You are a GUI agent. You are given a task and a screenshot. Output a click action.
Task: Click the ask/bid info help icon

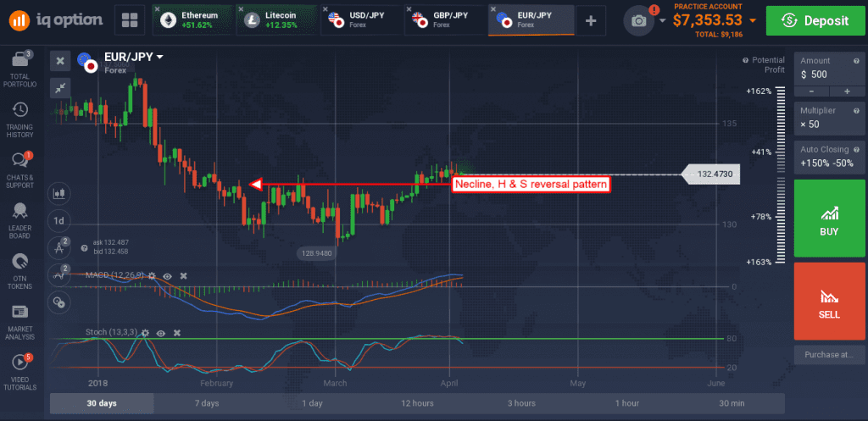[x=84, y=248]
